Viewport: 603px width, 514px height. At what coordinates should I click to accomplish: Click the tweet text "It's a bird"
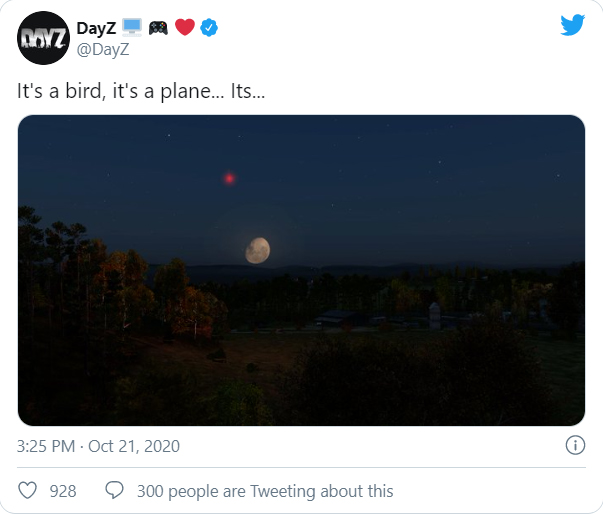coord(60,91)
